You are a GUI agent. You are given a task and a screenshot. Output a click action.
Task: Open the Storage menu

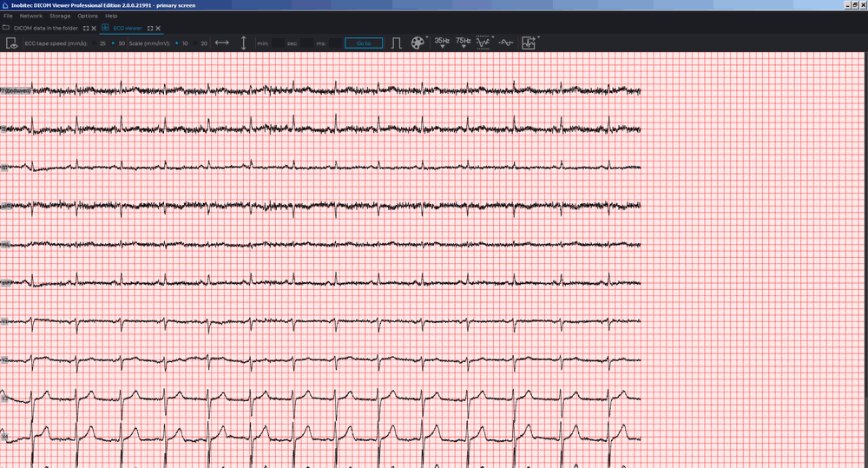60,16
